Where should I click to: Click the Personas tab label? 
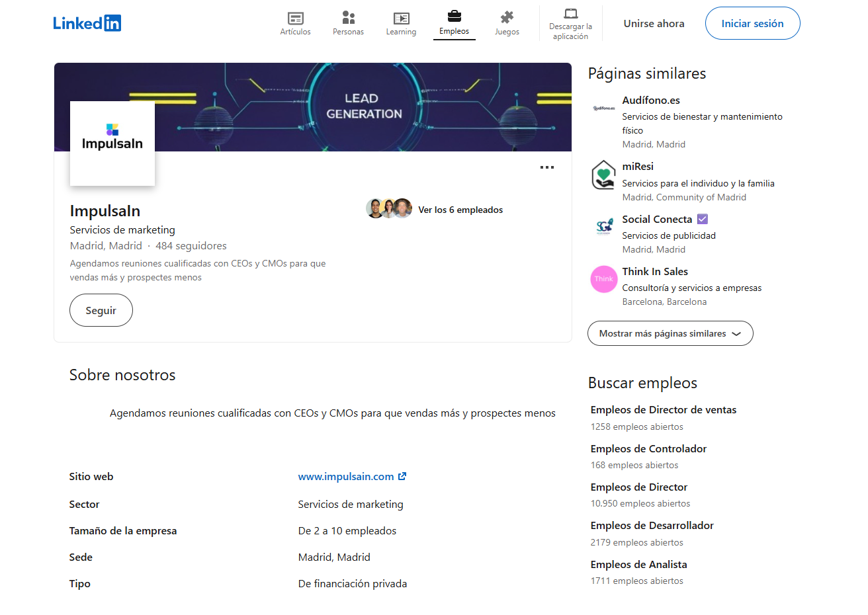349,32
